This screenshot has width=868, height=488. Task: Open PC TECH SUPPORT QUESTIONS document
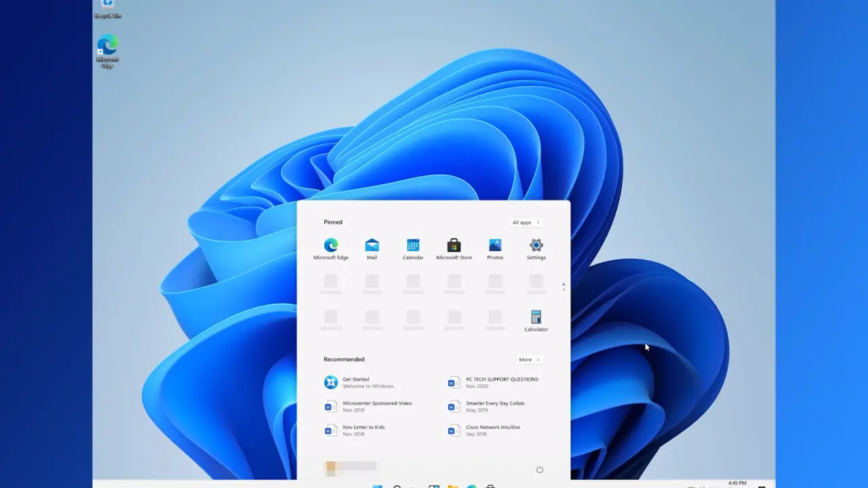click(x=500, y=382)
